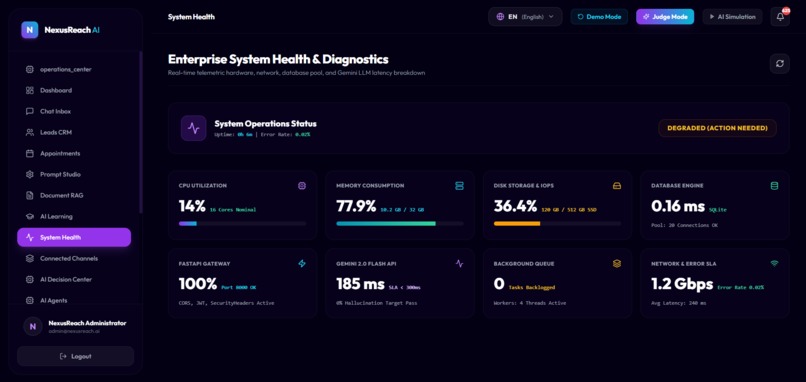Select Document RAG in the sidebar
Image resolution: width=806 pixels, height=382 pixels.
click(74, 196)
